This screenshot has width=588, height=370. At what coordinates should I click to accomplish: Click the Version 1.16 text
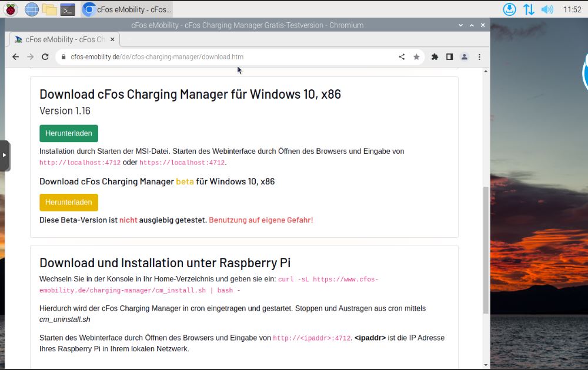click(x=65, y=111)
